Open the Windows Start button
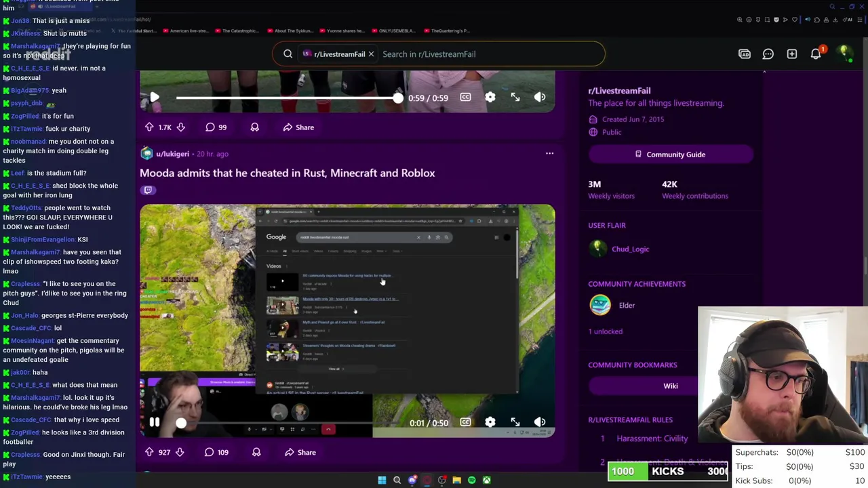 click(382, 481)
